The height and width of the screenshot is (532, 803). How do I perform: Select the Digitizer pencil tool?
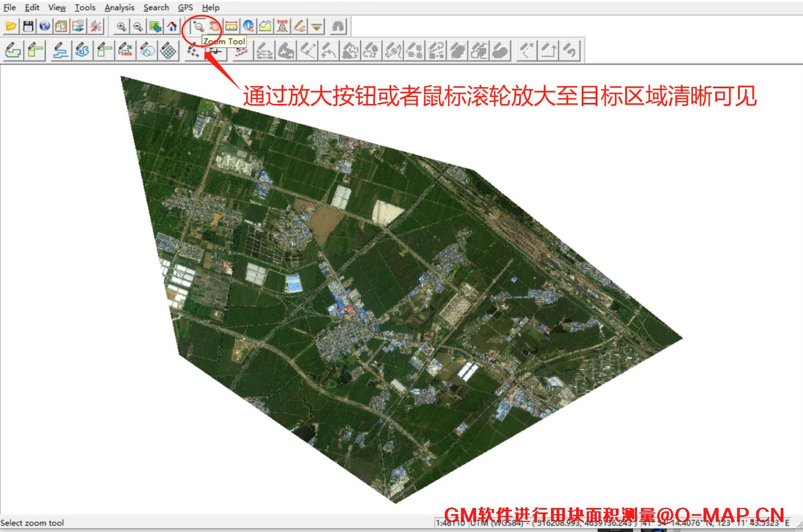click(300, 26)
